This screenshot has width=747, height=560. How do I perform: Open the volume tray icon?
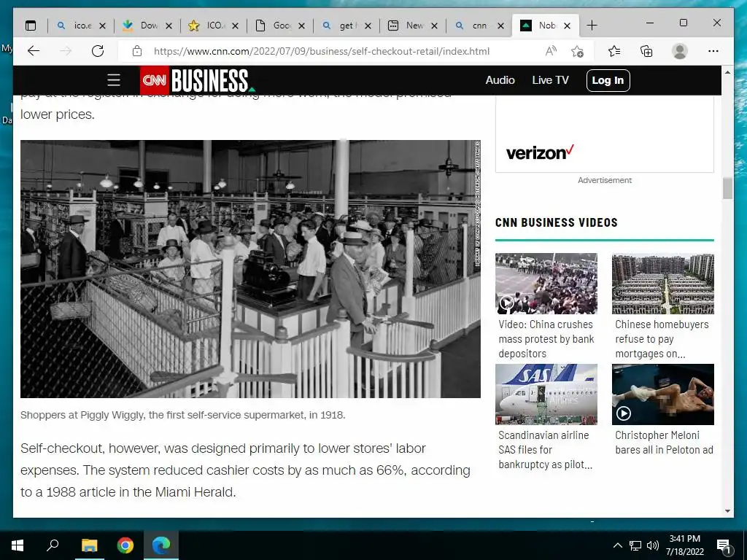coord(653,545)
